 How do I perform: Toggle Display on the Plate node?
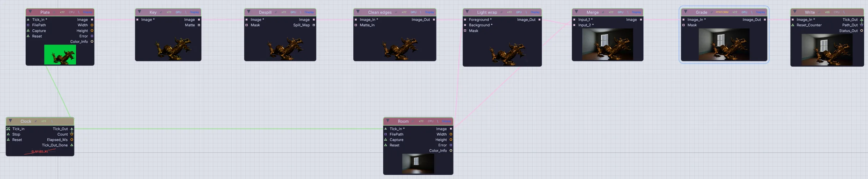(88, 12)
